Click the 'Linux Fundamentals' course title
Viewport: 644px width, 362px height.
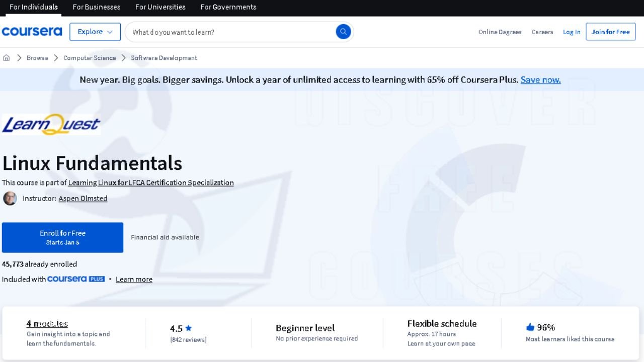click(x=92, y=163)
